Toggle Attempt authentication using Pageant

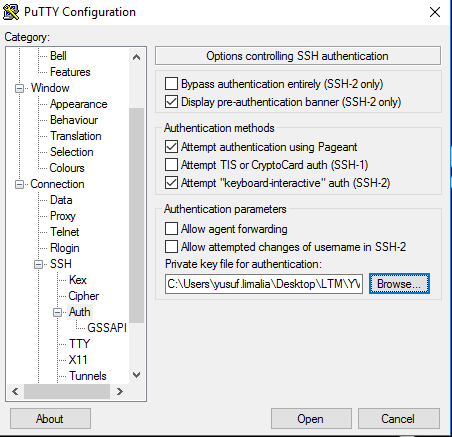click(x=171, y=147)
